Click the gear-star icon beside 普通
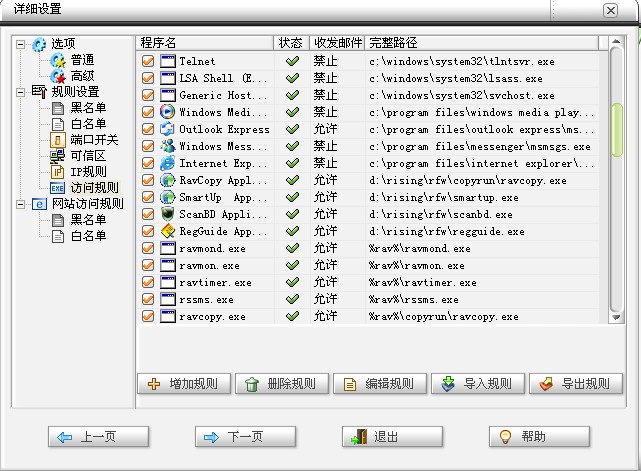The height and width of the screenshot is (471, 641). click(58, 61)
